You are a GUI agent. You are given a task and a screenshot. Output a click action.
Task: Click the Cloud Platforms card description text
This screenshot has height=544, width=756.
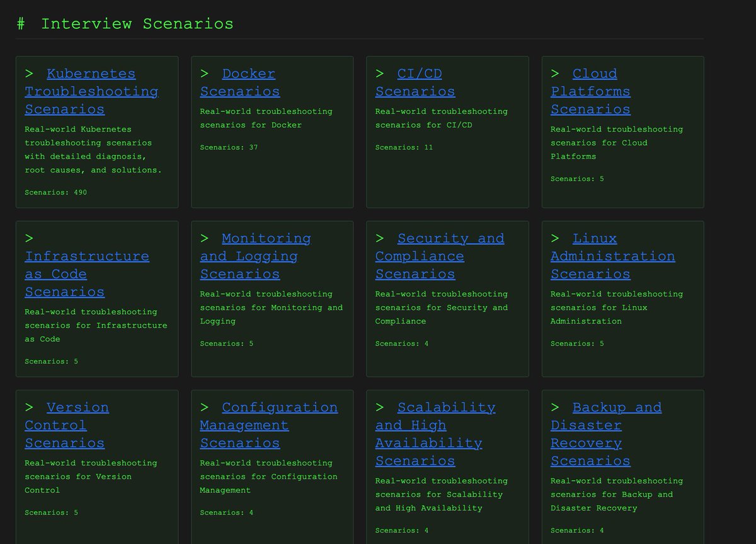tap(617, 143)
